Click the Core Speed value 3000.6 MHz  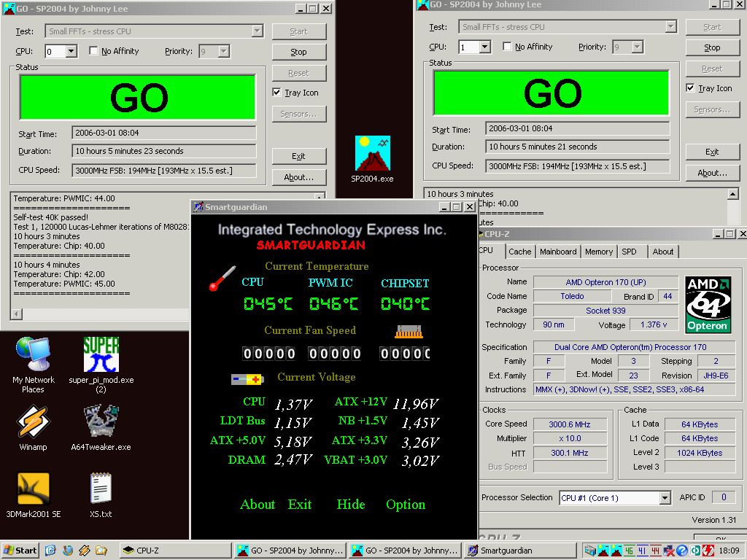pyautogui.click(x=570, y=424)
